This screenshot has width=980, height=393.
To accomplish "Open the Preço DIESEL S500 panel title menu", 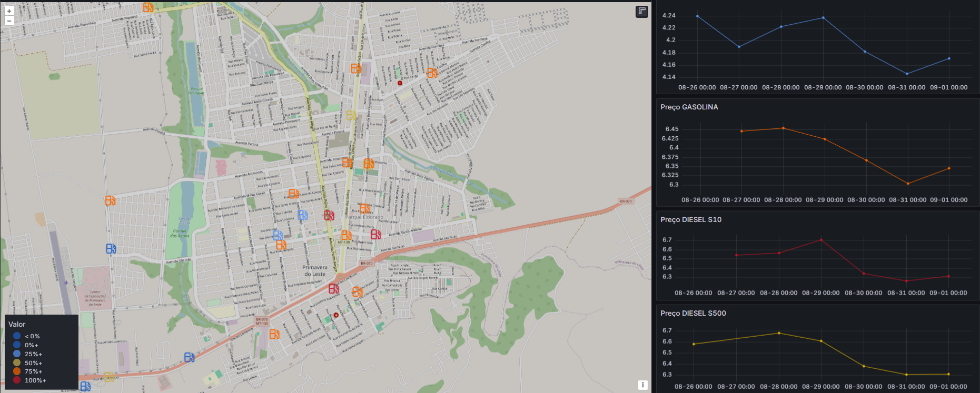I will tap(693, 313).
